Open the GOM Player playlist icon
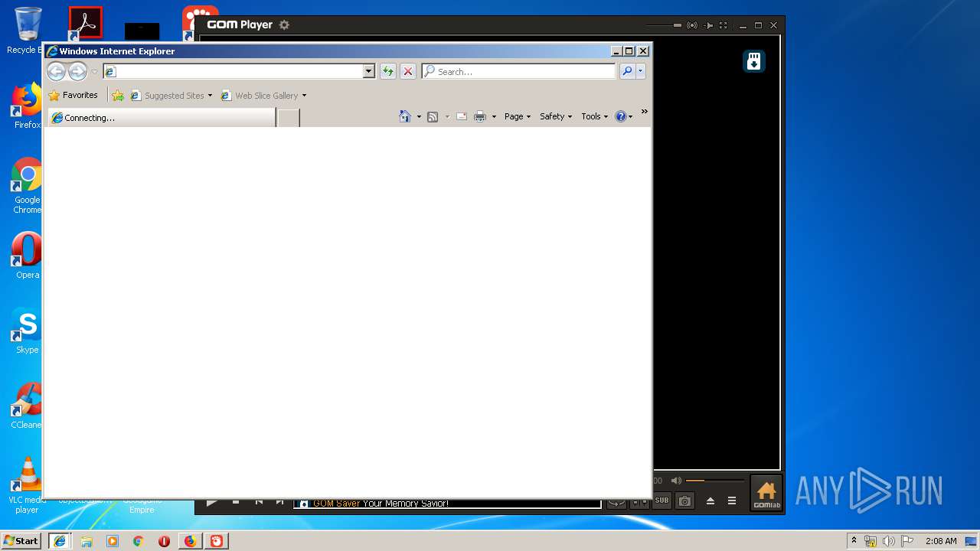The height and width of the screenshot is (551, 980). (x=732, y=501)
